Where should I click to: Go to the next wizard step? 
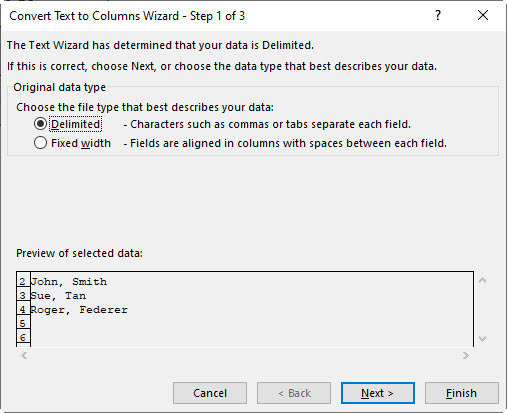click(x=378, y=393)
